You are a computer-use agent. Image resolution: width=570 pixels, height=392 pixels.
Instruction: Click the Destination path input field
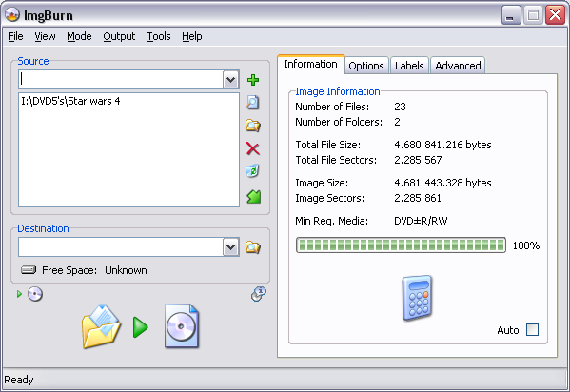point(121,247)
